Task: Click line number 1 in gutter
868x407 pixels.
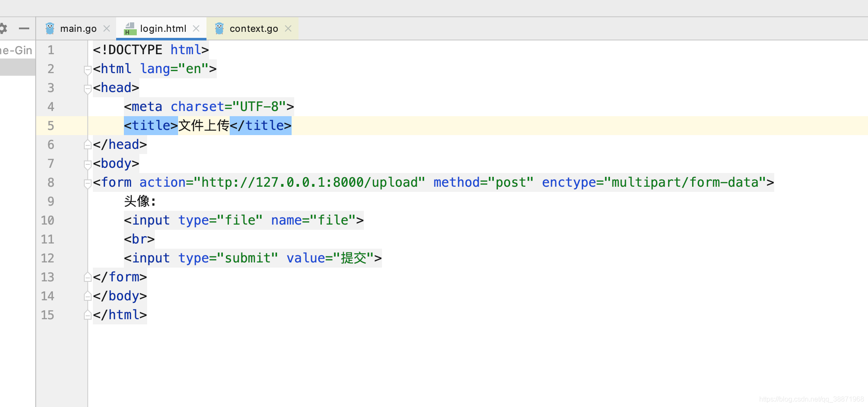Action: point(51,50)
